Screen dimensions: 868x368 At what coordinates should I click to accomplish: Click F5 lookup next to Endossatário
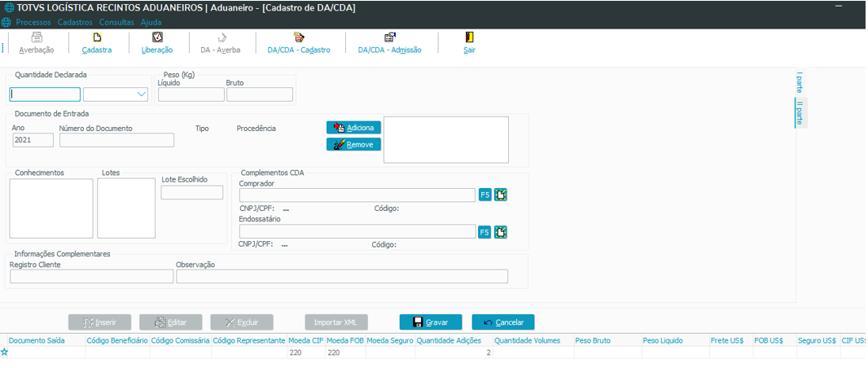[484, 232]
